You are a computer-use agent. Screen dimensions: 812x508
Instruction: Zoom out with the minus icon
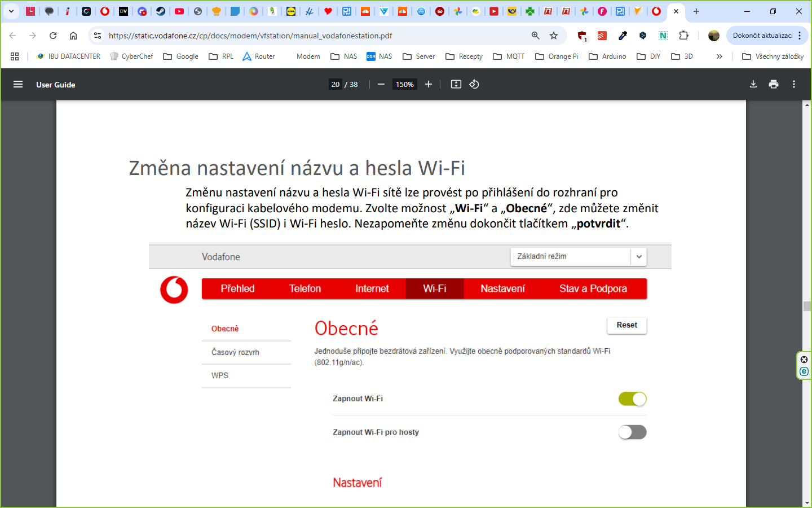[x=381, y=85]
